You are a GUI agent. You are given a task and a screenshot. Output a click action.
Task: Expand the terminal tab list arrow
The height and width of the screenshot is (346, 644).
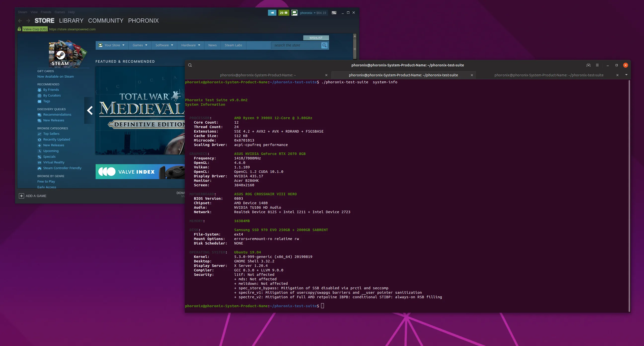tap(626, 75)
